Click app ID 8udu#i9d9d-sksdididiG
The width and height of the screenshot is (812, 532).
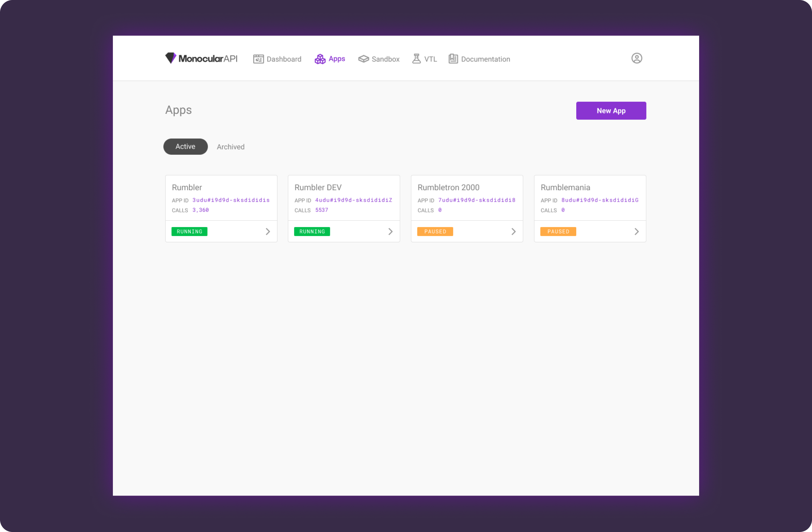(600, 200)
